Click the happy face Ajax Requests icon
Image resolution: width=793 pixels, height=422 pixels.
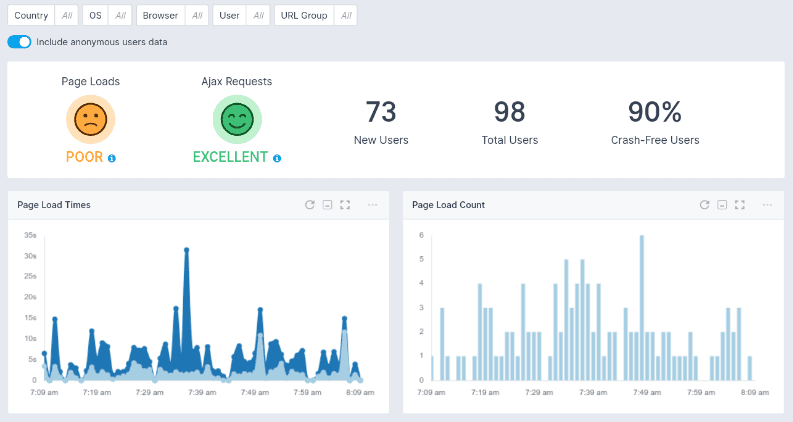coord(237,120)
